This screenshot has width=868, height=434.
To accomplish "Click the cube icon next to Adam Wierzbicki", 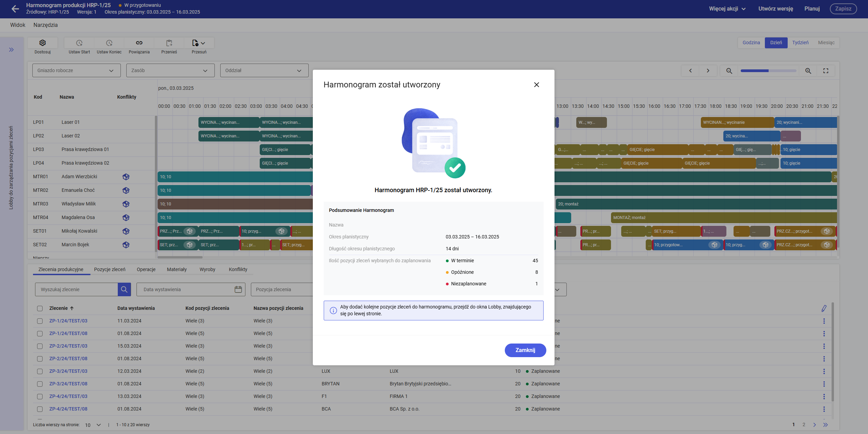I will tap(126, 177).
